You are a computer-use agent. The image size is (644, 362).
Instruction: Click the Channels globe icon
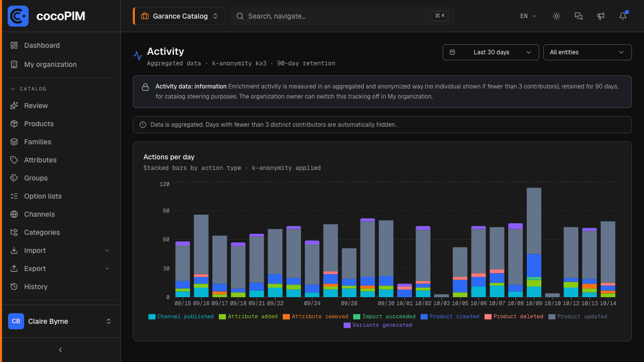[14, 214]
